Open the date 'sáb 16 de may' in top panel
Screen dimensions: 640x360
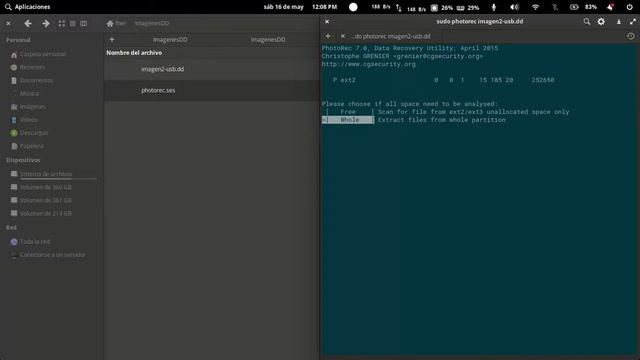tap(284, 7)
